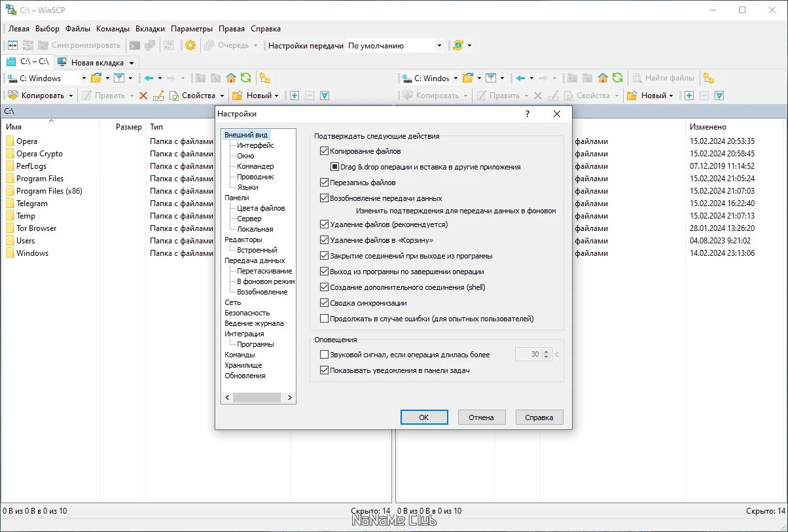The width and height of the screenshot is (788, 532).
Task: Open the Новый button dropdown arrow in left panel
Action: 276,96
